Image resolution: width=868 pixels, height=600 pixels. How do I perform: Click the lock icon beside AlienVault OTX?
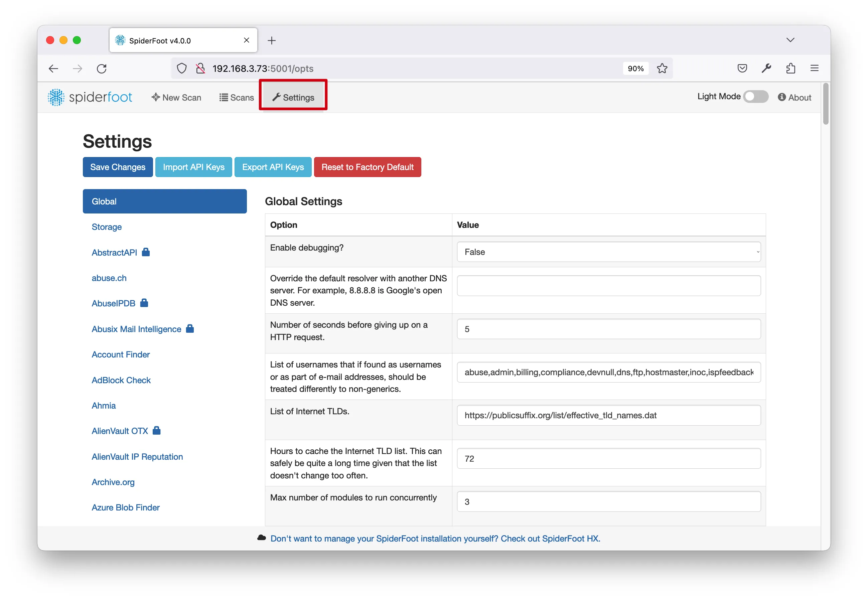click(x=157, y=430)
